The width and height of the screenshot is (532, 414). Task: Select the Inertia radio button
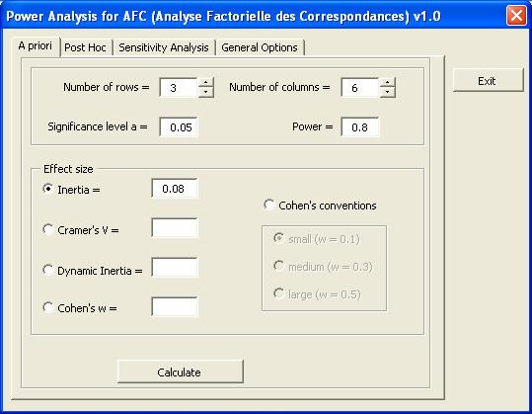point(47,189)
